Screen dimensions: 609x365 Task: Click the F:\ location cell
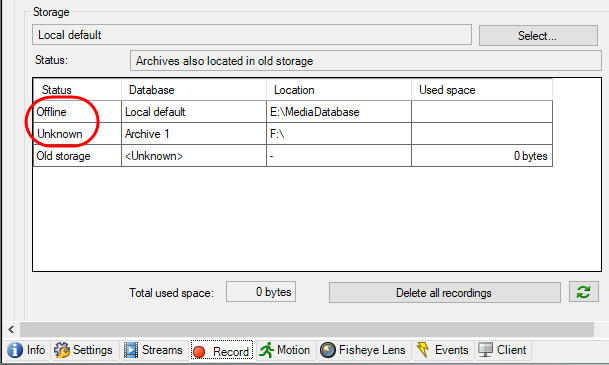tap(339, 134)
